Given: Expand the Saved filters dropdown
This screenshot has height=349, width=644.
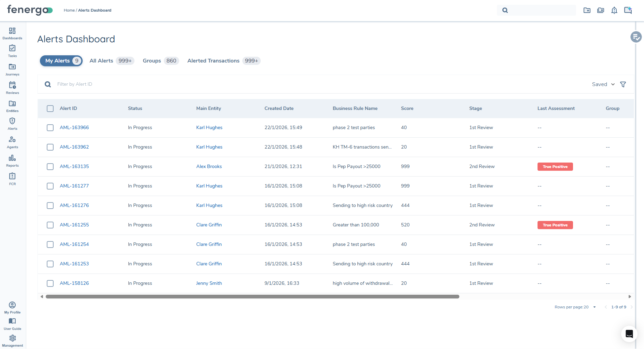Looking at the screenshot, I should click(x=603, y=84).
